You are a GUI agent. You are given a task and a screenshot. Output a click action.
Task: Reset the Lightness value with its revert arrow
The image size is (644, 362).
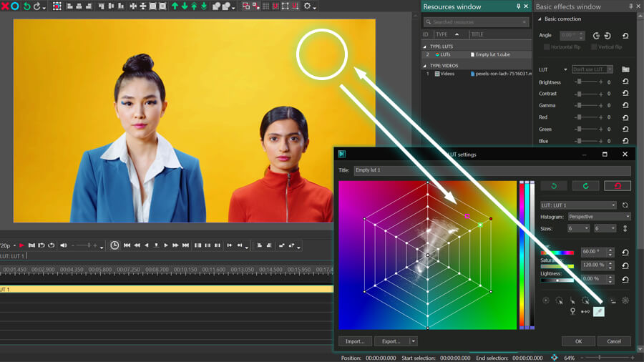pos(625,280)
